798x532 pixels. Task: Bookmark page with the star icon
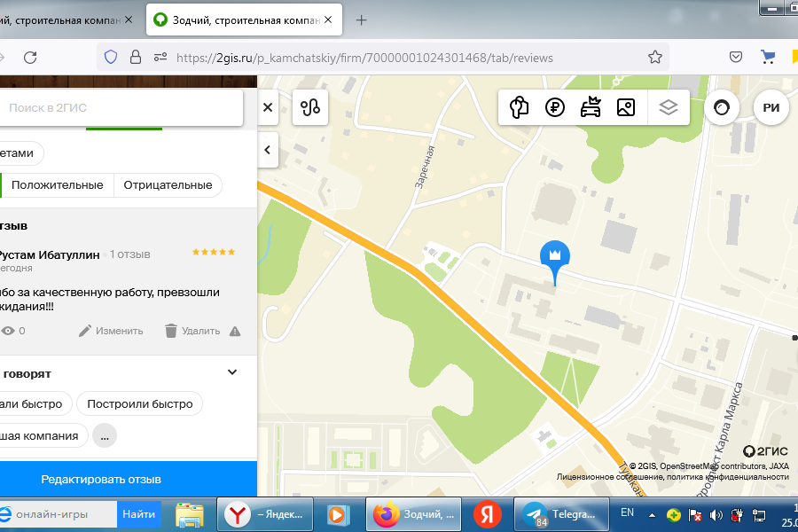(655, 57)
